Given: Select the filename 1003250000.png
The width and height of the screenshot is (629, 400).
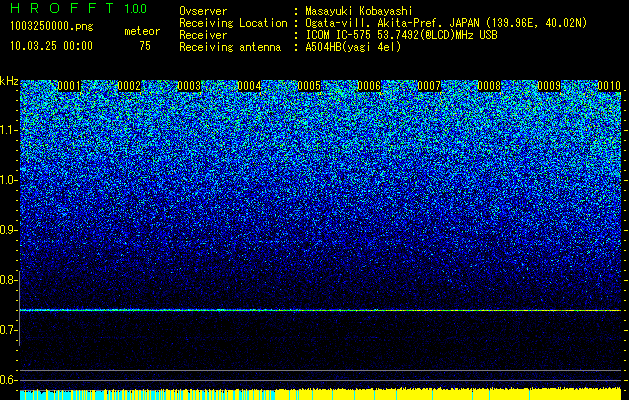Looking at the screenshot, I should (x=52, y=26).
